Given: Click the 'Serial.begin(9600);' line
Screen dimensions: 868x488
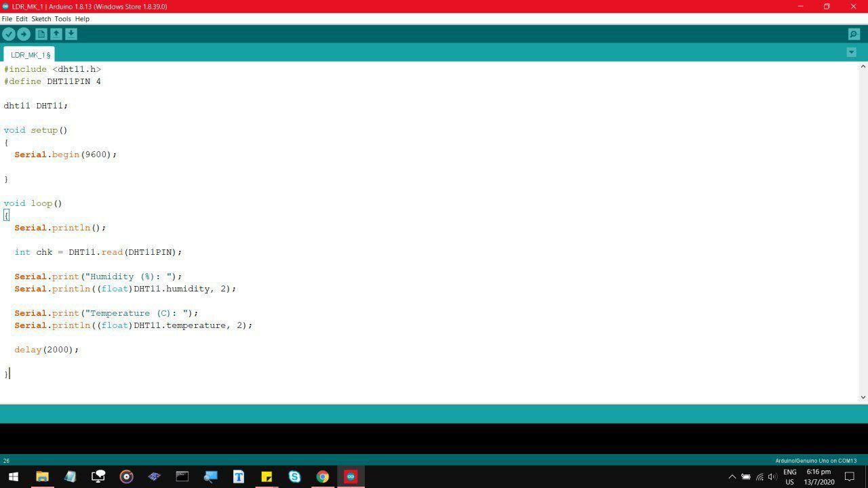Looking at the screenshot, I should (66, 155).
